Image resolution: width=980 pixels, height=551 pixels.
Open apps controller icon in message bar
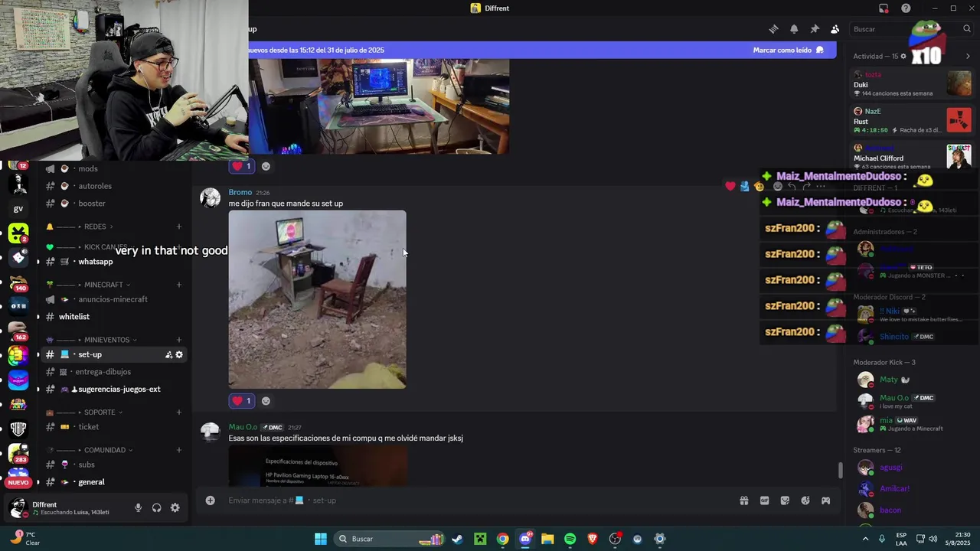(825, 500)
